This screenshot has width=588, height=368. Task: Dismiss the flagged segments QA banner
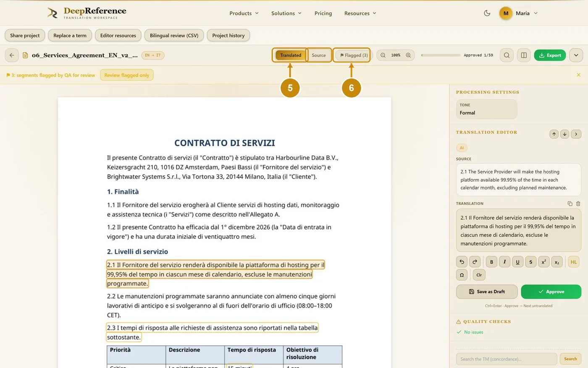coord(578,75)
